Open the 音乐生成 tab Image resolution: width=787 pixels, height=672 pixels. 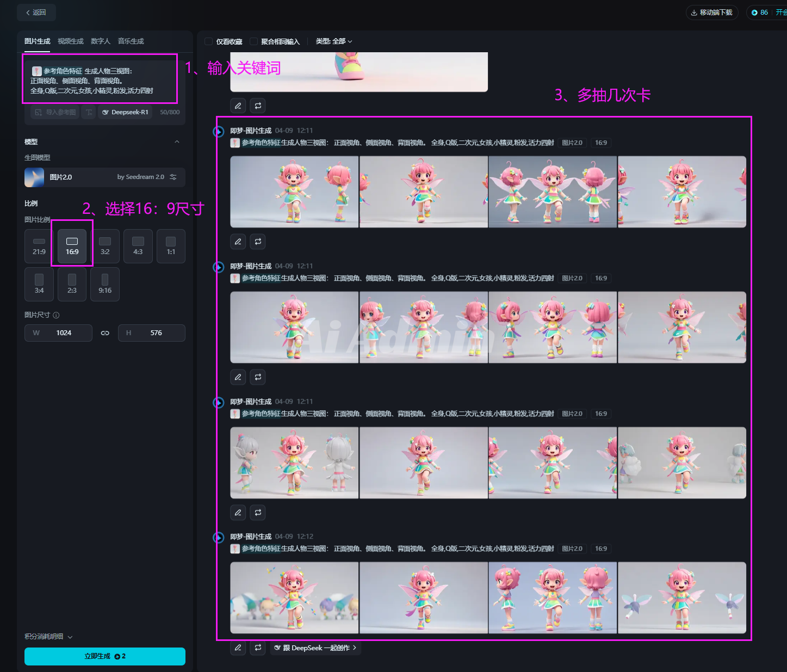pyautogui.click(x=131, y=41)
